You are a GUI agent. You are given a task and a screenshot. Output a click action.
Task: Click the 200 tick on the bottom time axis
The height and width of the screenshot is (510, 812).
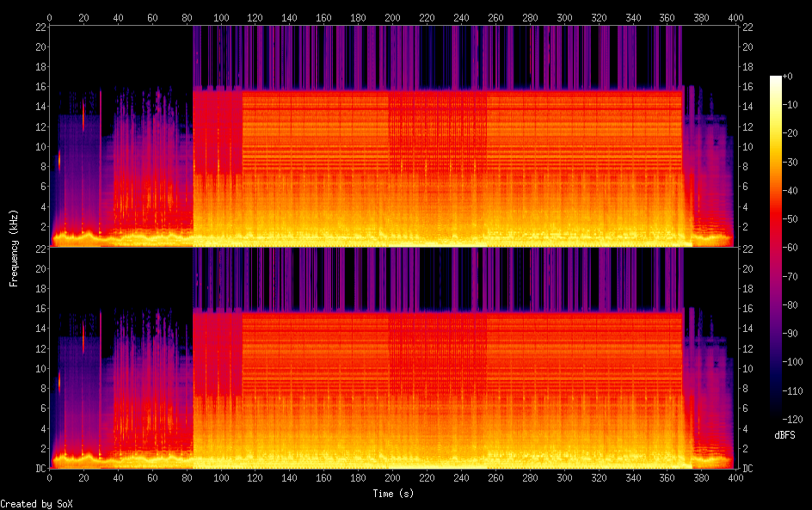tap(393, 477)
